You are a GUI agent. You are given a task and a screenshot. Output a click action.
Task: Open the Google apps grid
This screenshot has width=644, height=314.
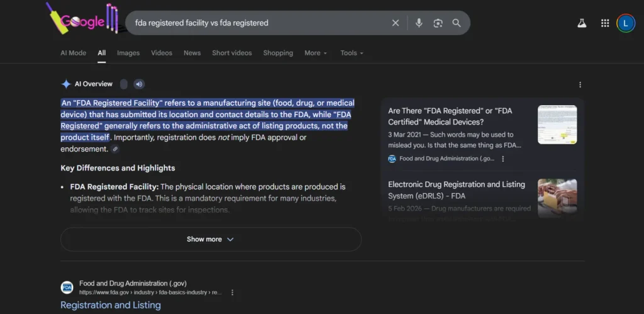tap(605, 23)
